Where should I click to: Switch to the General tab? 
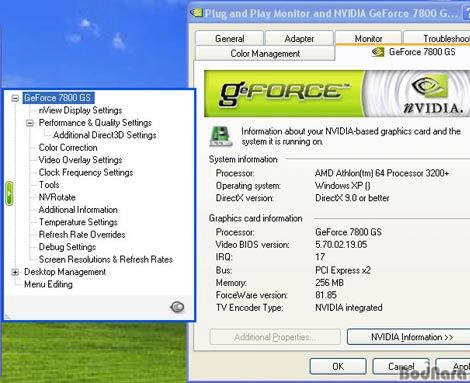coord(230,39)
